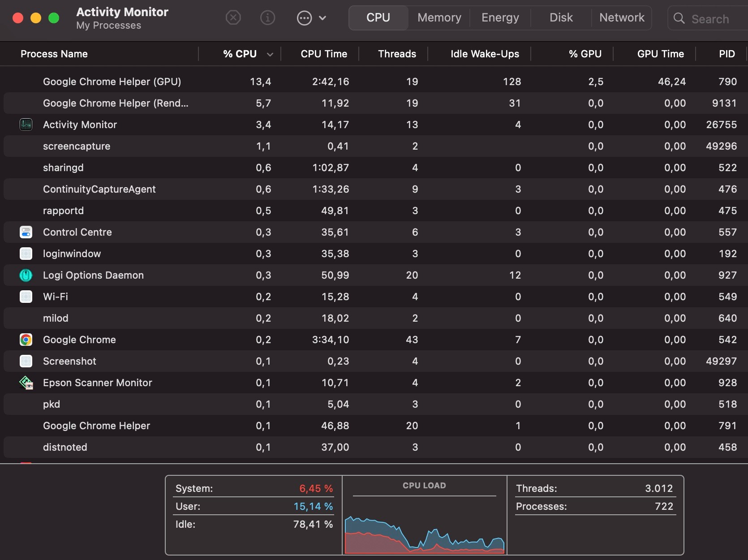Open the Disk tab
This screenshot has width=748, height=560.
pyautogui.click(x=561, y=18)
